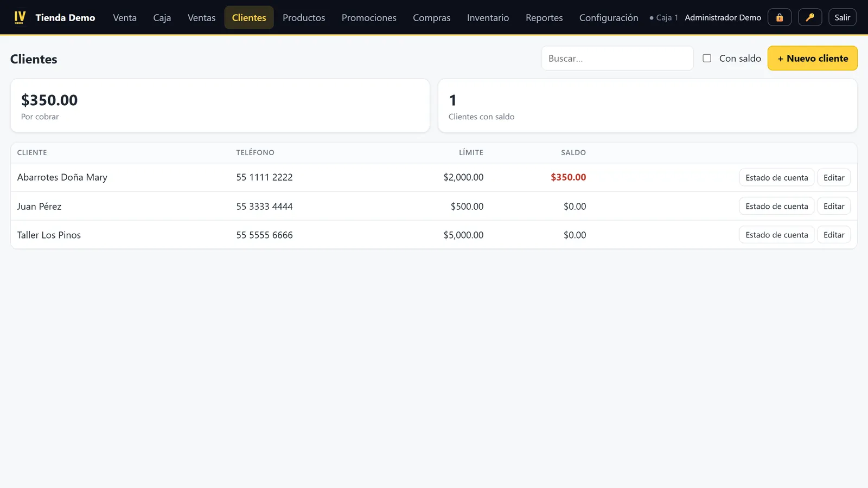
Task: Click the lock screen icon button
Action: (780, 17)
